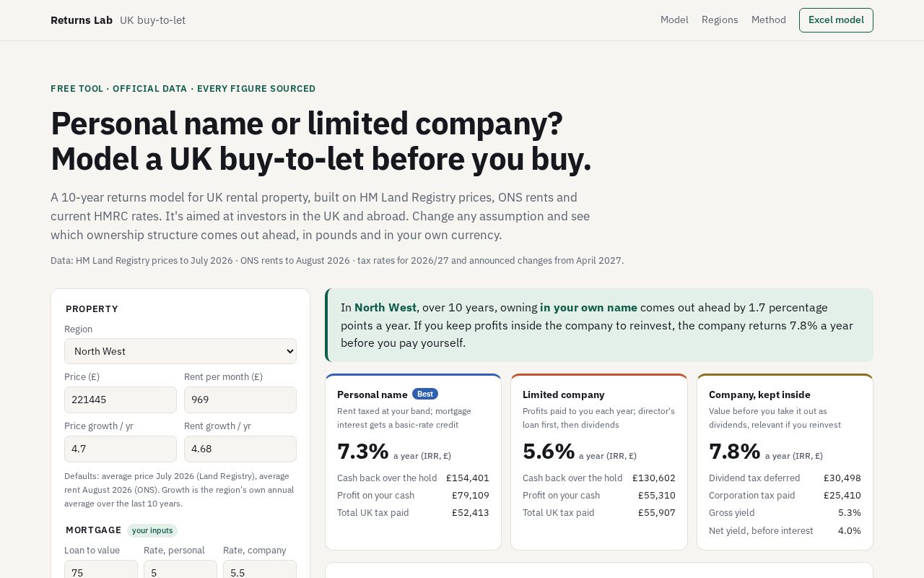
Task: Click the North West text in summary banner
Action: tap(385, 308)
